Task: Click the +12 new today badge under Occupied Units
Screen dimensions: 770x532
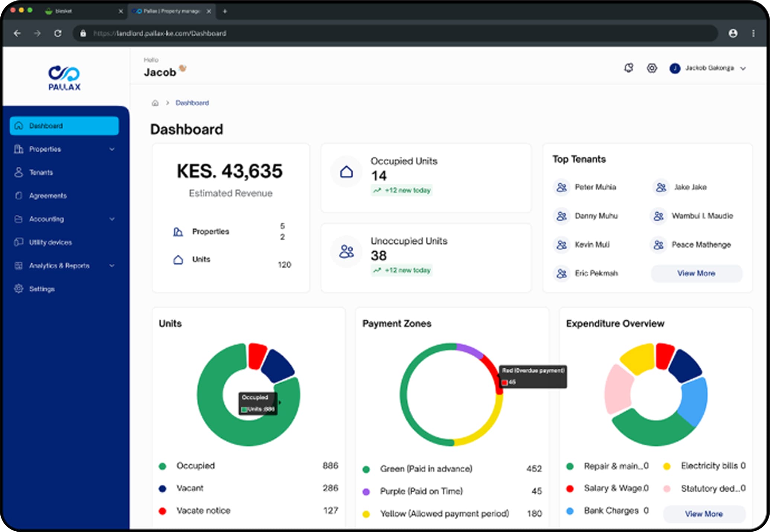Action: 402,190
